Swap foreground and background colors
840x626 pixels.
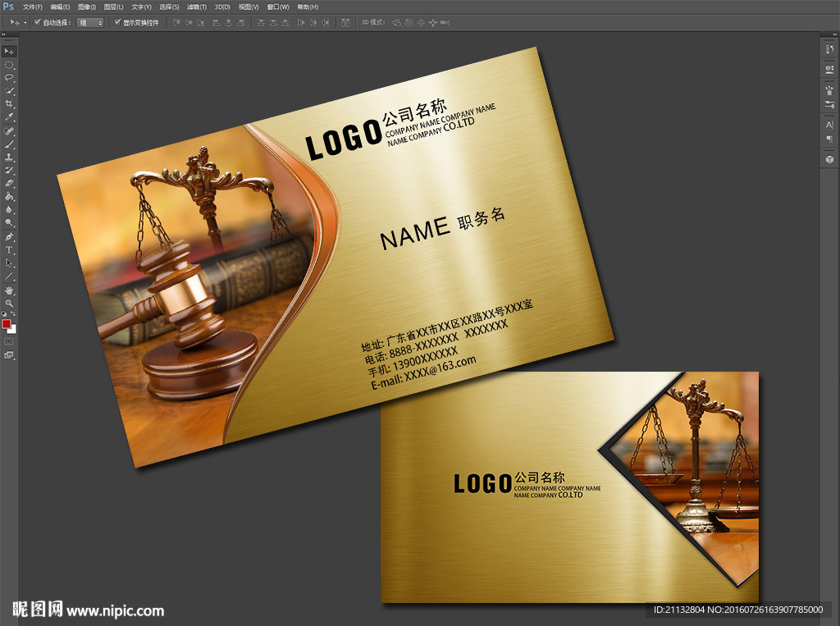[x=13, y=314]
